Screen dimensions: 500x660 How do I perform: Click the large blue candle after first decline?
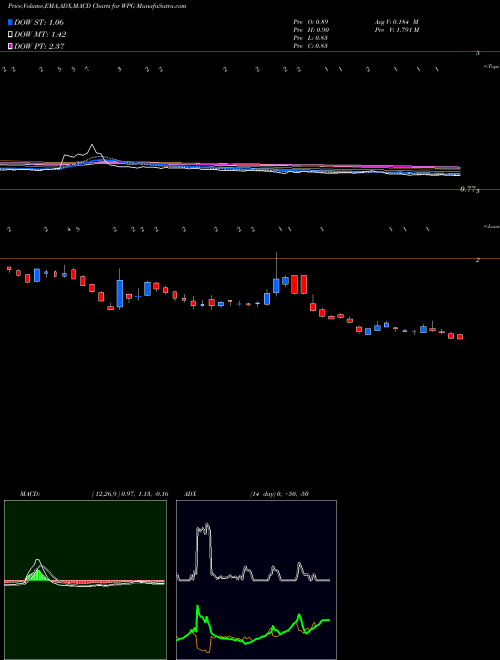point(120,289)
